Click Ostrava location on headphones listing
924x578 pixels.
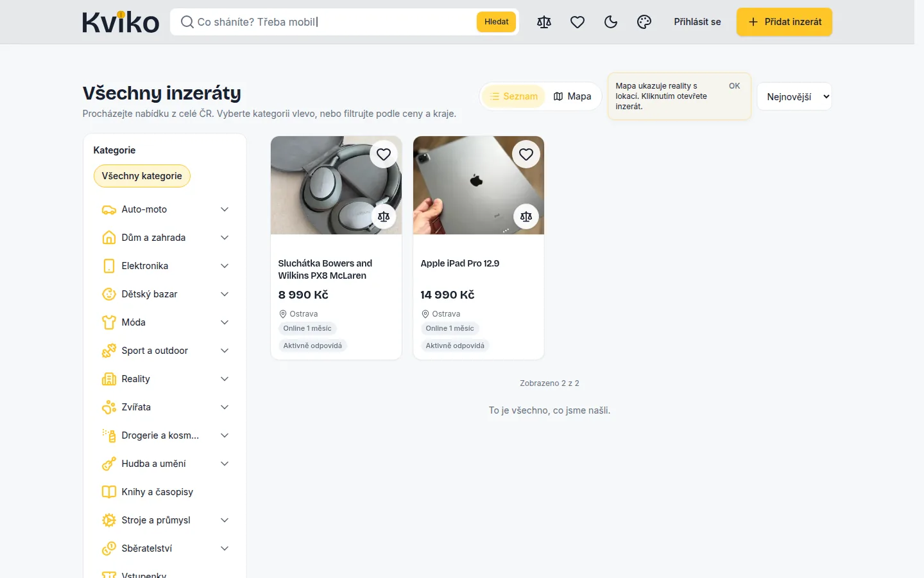298,314
